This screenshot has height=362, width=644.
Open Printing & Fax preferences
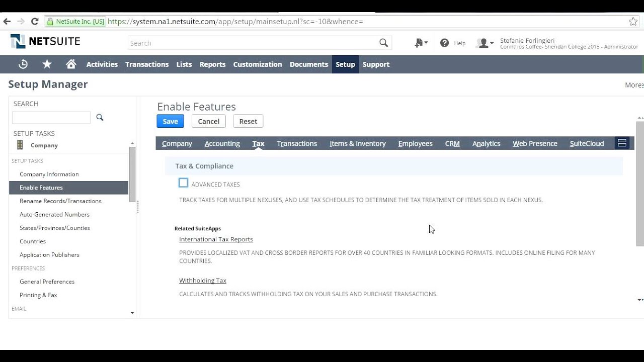[38, 295]
